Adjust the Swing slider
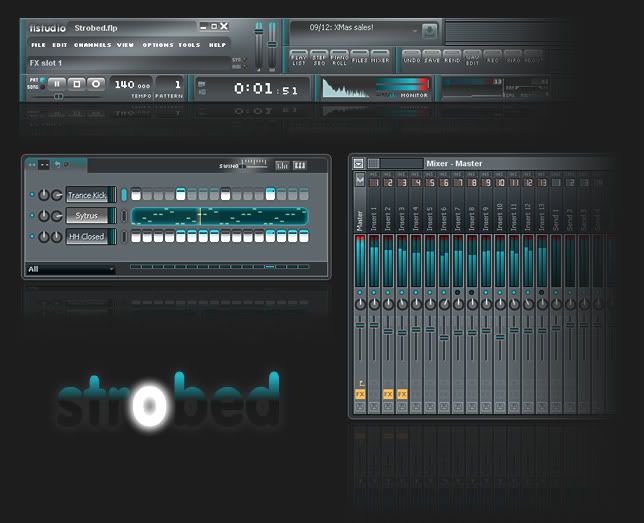 (x=254, y=164)
